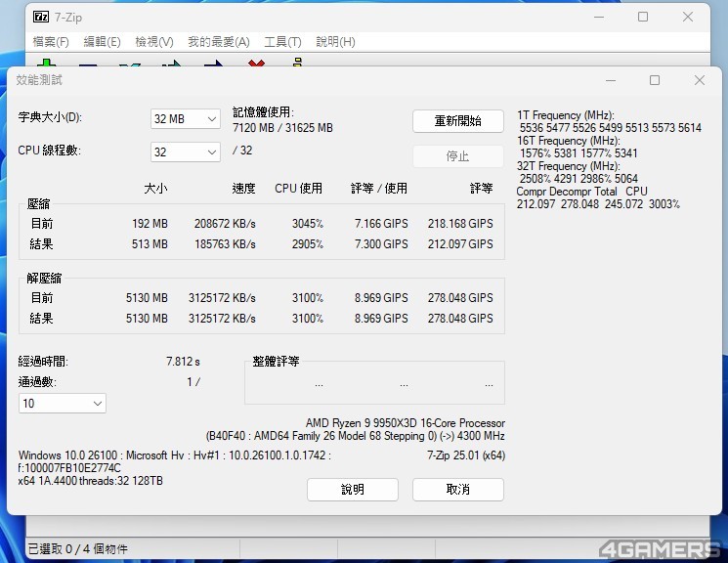
Task: Open the 檢視(V) menu
Action: (x=153, y=42)
